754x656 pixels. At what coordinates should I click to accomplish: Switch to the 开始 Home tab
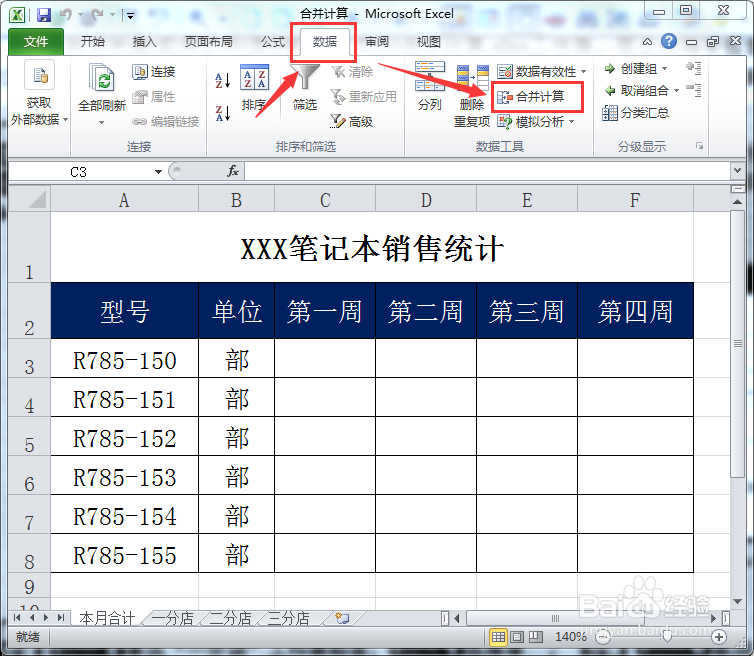coord(92,42)
